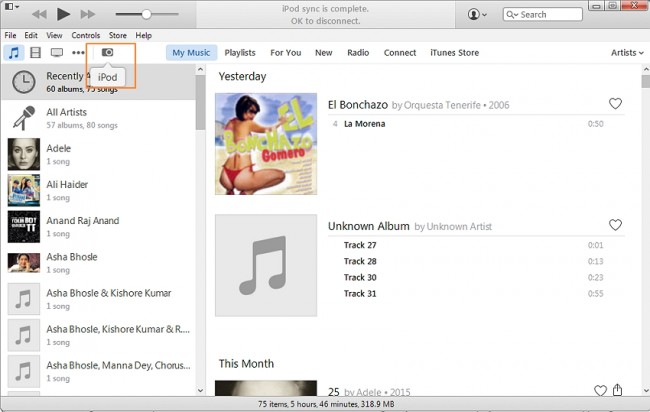The image size is (650, 412).
Task: Click the All Artists microphone icon
Action: pyautogui.click(x=24, y=118)
